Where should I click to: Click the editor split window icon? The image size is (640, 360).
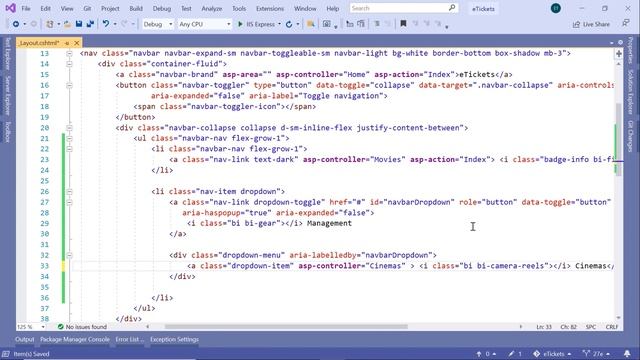[x=619, y=53]
